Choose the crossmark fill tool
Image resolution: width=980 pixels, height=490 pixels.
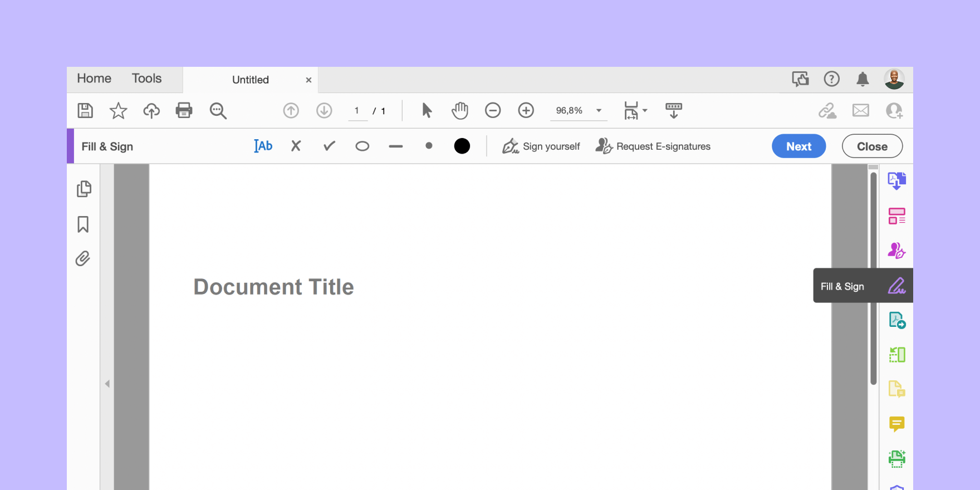(296, 146)
